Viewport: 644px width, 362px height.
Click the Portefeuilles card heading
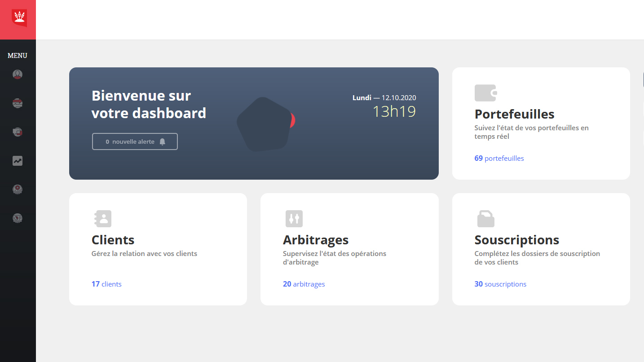point(514,114)
